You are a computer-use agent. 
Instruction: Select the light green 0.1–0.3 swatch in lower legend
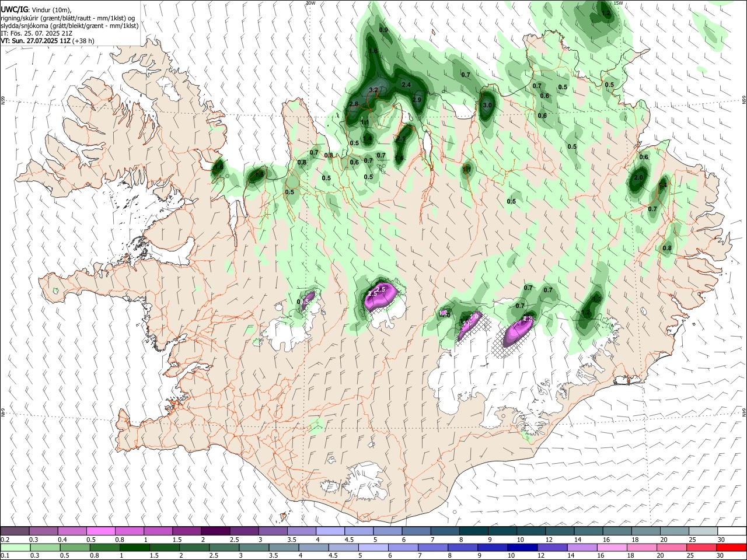[x=15, y=547]
